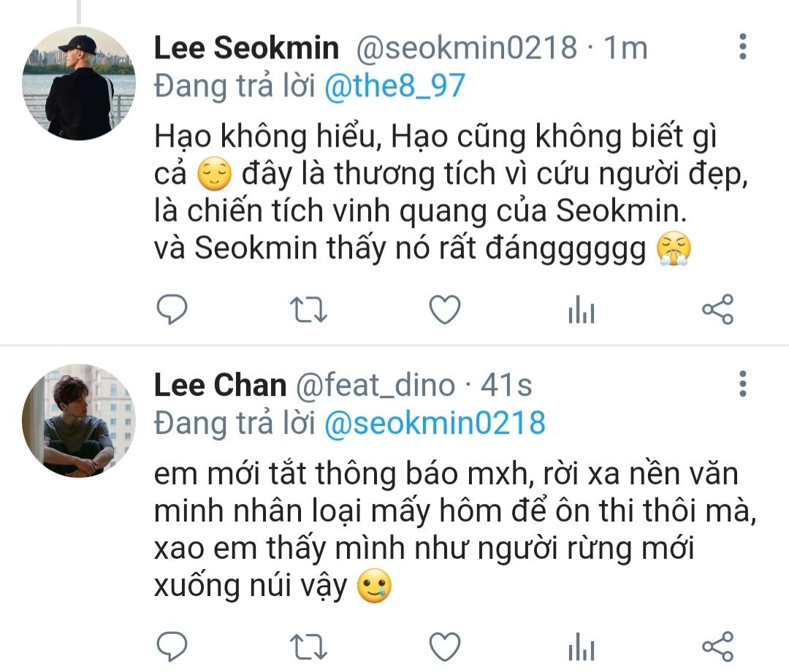Open the @the8_97 mention link
789x672 pixels.
click(394, 85)
